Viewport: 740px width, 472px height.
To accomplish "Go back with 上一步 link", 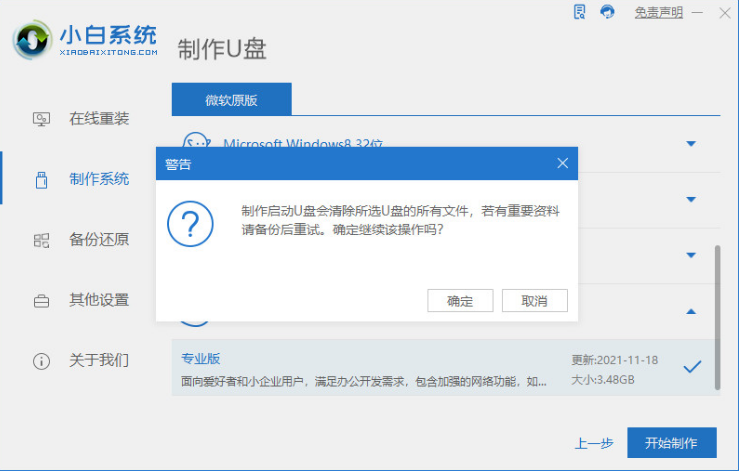I will click(594, 443).
